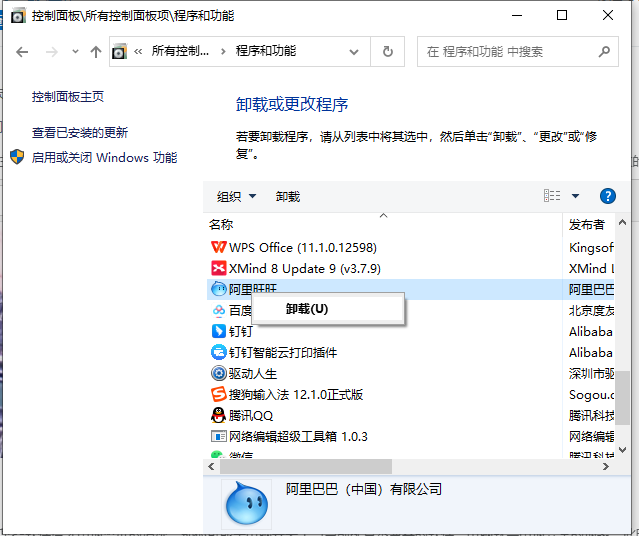Click the 搜狗输入法 orange S icon
The image size is (639, 536).
tap(218, 394)
